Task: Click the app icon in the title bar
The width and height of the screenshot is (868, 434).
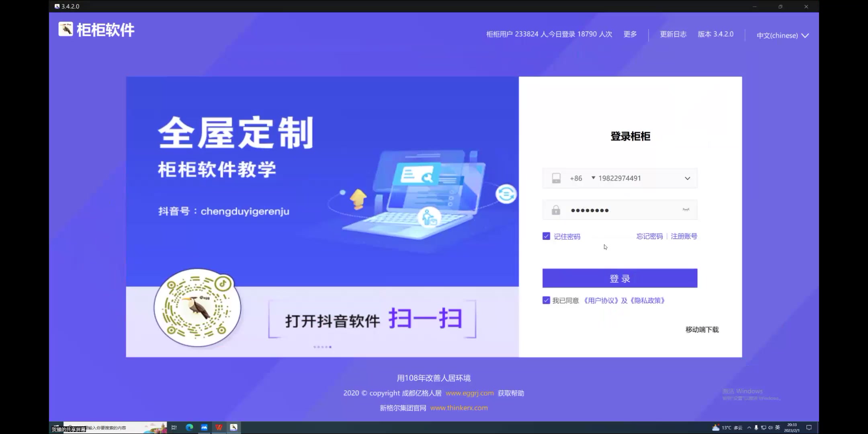Action: click(x=57, y=6)
